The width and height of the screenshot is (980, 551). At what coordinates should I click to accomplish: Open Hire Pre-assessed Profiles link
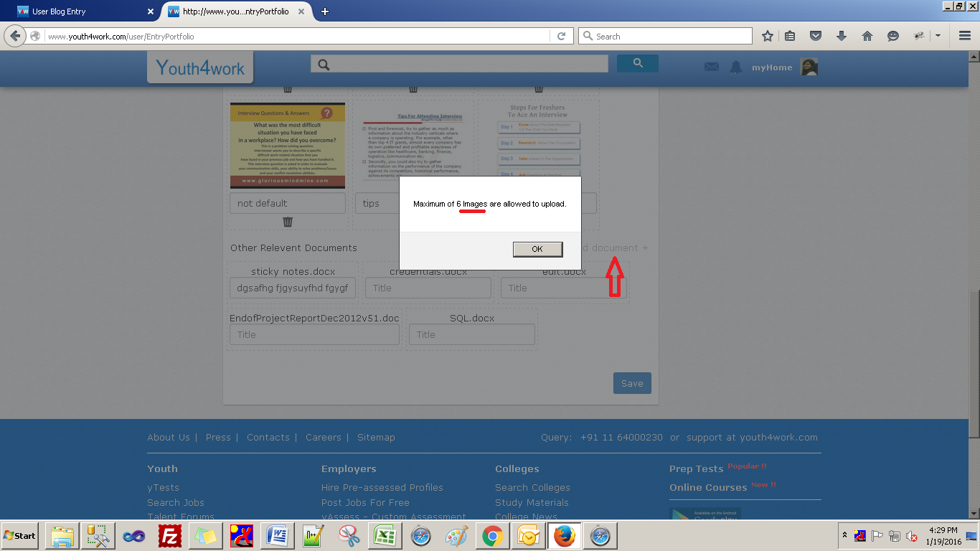[382, 487]
